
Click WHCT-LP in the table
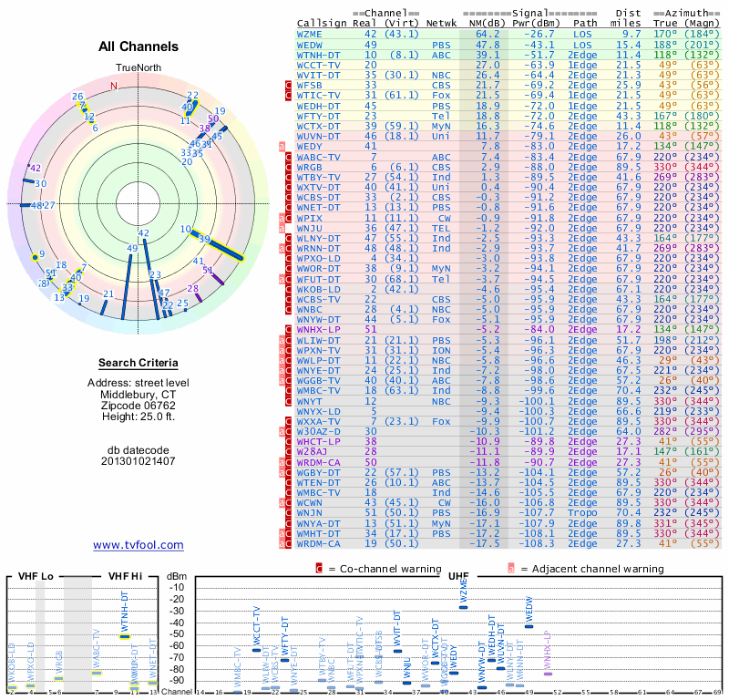318,441
